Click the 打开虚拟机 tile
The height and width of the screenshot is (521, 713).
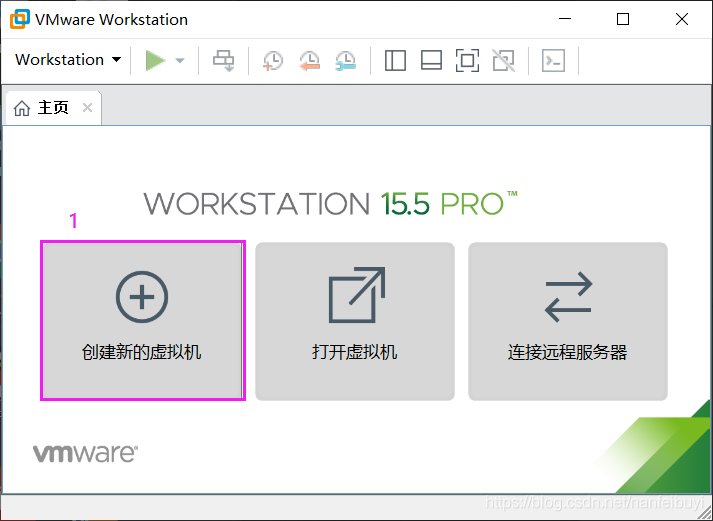pyautogui.click(x=355, y=321)
